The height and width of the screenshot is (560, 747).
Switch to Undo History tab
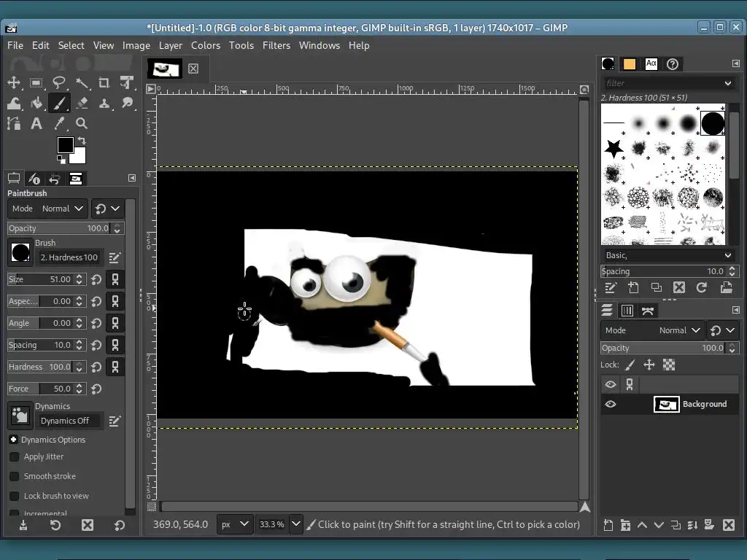pyautogui.click(x=54, y=179)
